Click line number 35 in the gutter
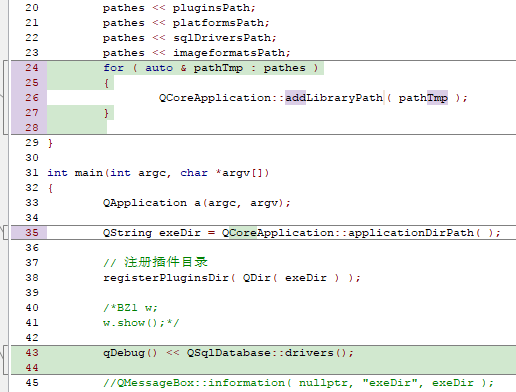This screenshot has height=392, width=516. pos(32,233)
